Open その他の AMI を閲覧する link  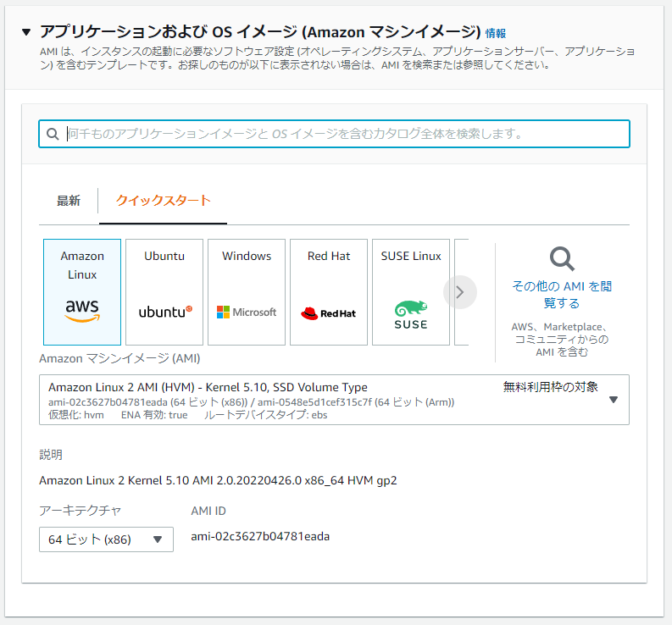(562, 295)
